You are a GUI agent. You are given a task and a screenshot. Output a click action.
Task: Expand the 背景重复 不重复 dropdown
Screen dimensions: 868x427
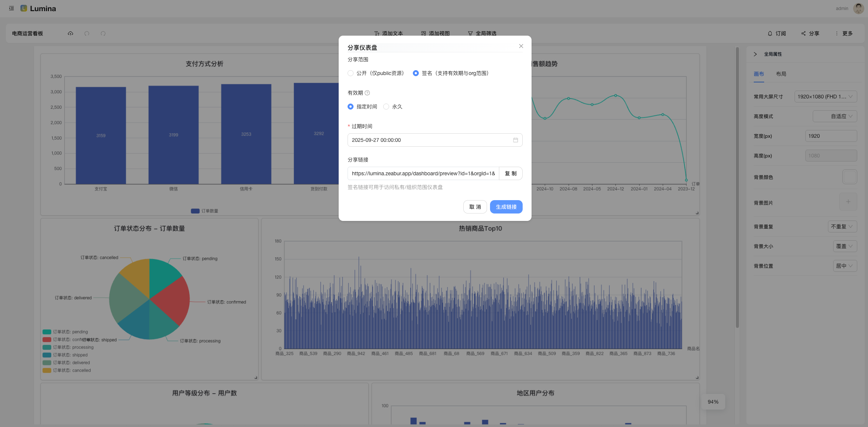[842, 226]
